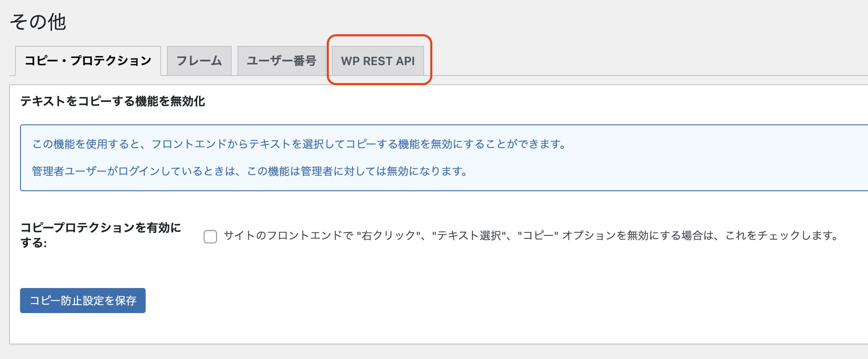The height and width of the screenshot is (359, 868).
Task: Click empty panel area below the save button
Action: (x=417, y=330)
